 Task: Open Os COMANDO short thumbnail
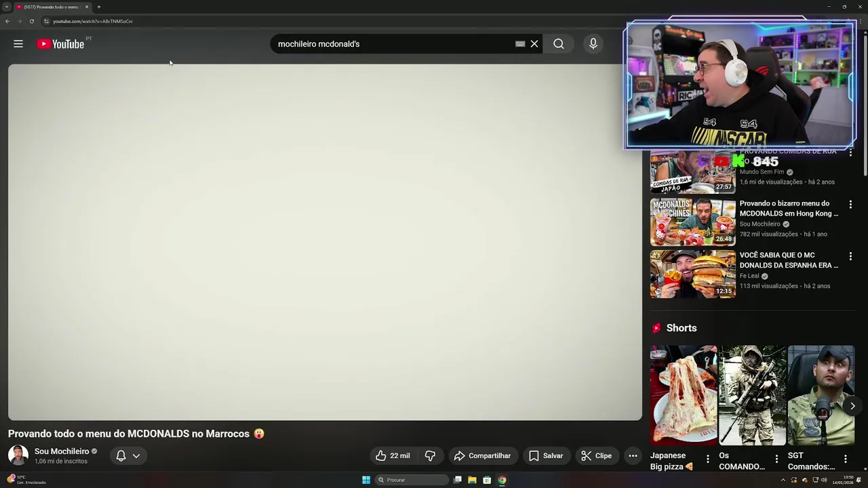click(753, 395)
